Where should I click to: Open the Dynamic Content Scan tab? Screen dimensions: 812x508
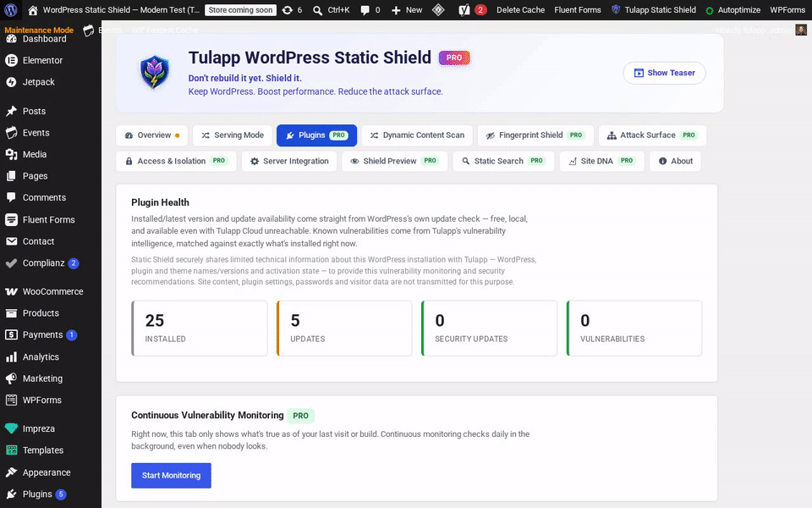coord(417,135)
